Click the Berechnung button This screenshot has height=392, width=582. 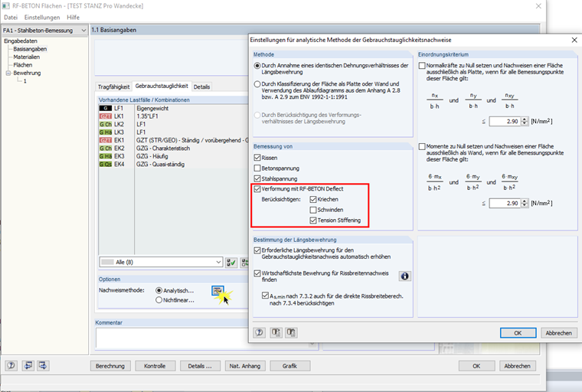tap(110, 366)
